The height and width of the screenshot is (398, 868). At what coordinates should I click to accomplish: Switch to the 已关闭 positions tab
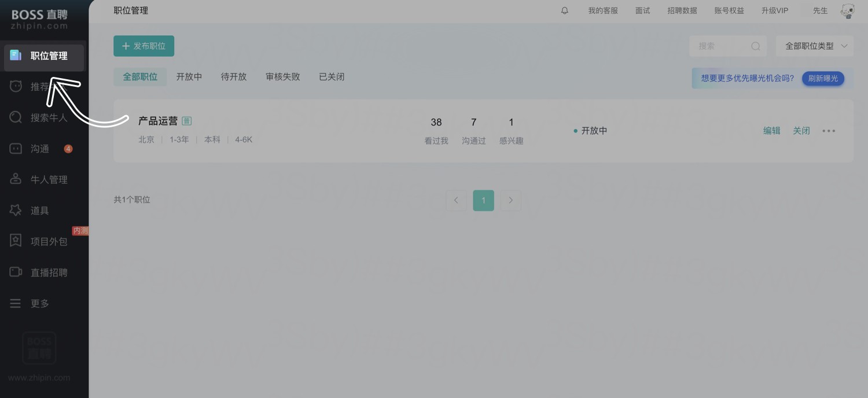[x=330, y=76]
